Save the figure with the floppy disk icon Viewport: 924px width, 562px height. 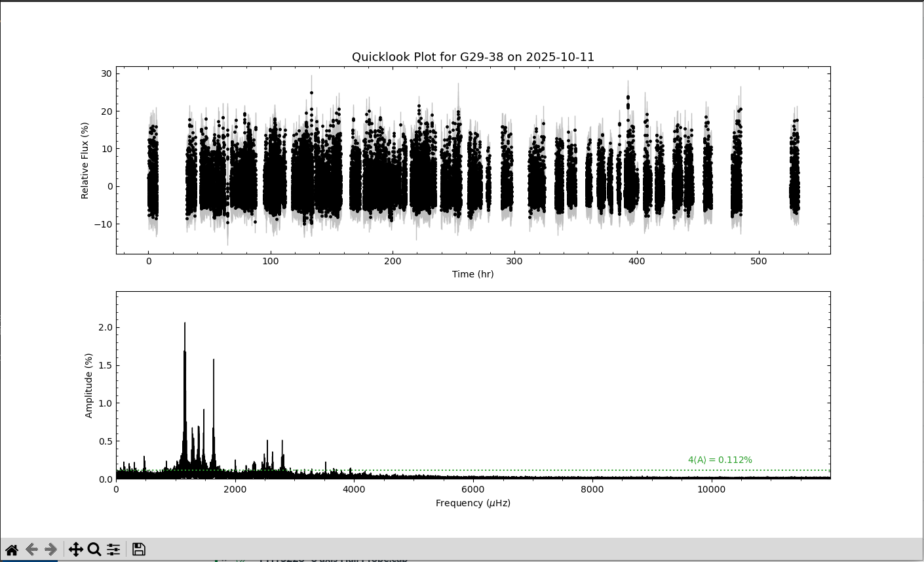pos(138,550)
